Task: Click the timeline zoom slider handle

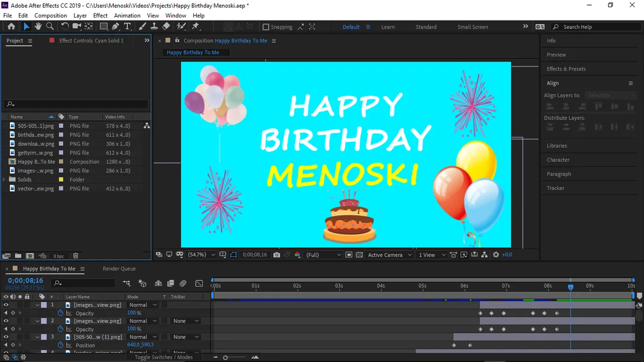Action: 225,357
